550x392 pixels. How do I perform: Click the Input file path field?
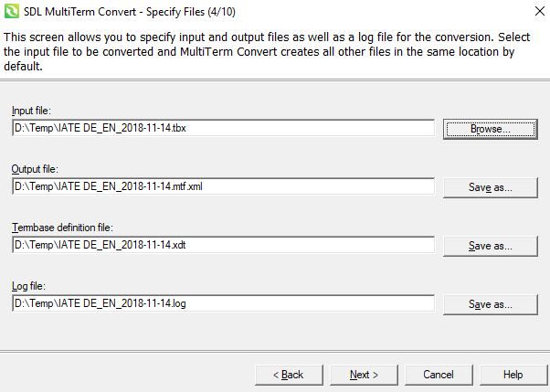[x=224, y=129]
